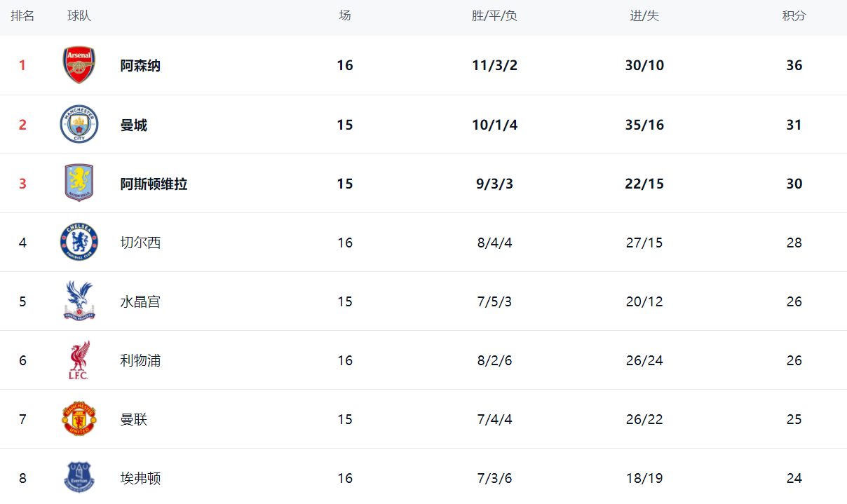The width and height of the screenshot is (847, 504).
Task: Open the Aston Villa club badge
Action: 79,184
